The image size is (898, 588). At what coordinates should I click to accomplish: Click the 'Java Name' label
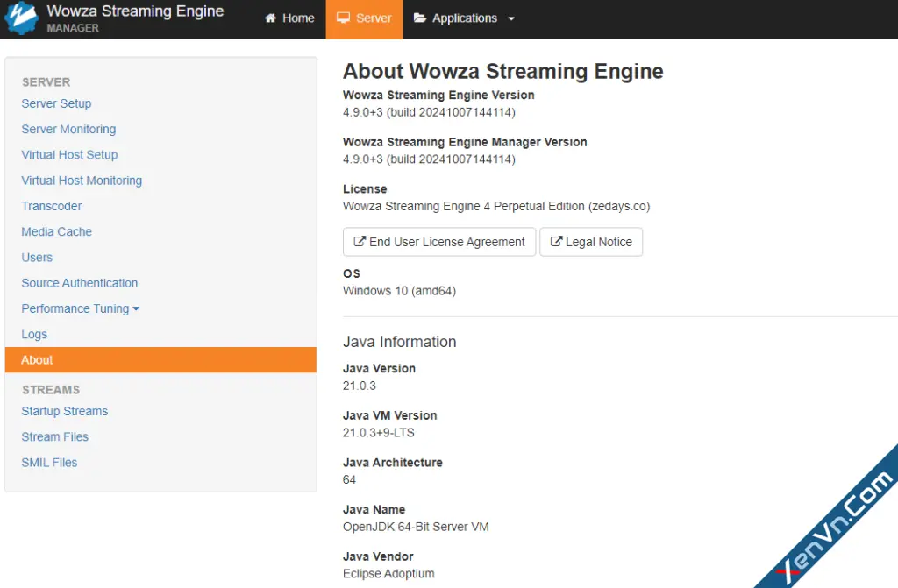tap(374, 509)
